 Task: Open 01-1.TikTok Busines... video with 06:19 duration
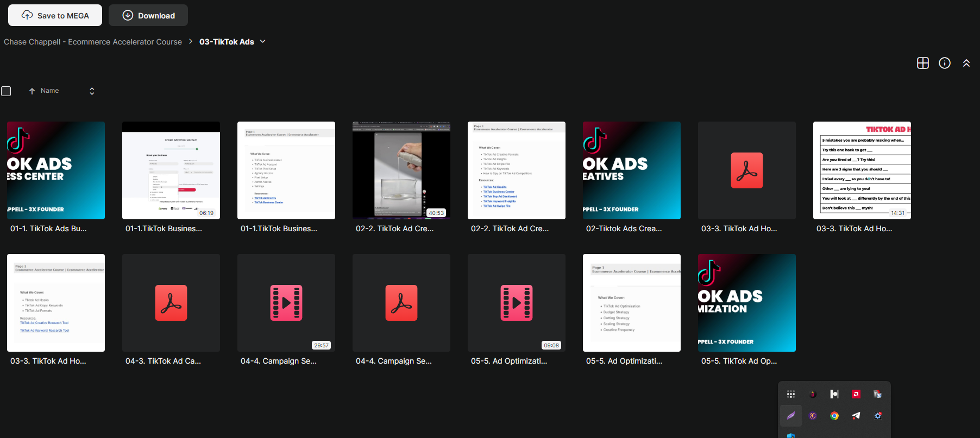pos(171,170)
